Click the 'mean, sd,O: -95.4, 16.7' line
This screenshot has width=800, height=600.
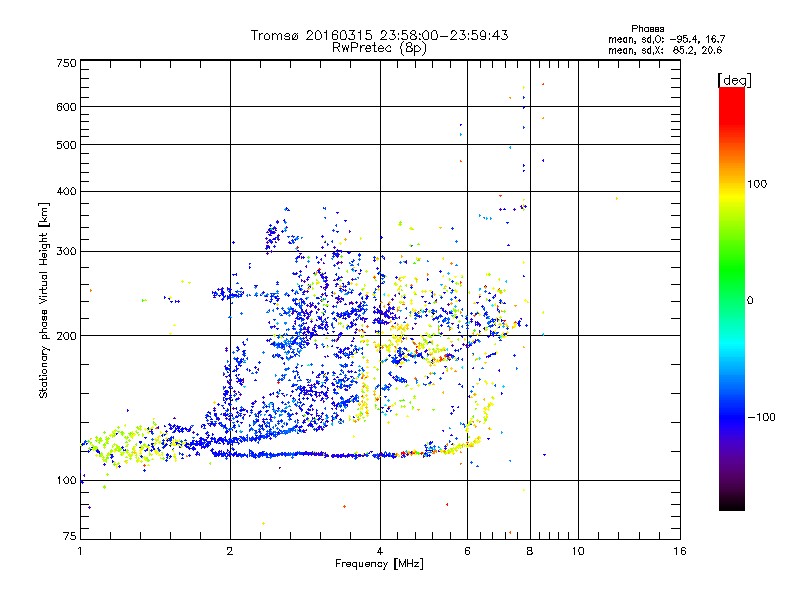pos(666,39)
